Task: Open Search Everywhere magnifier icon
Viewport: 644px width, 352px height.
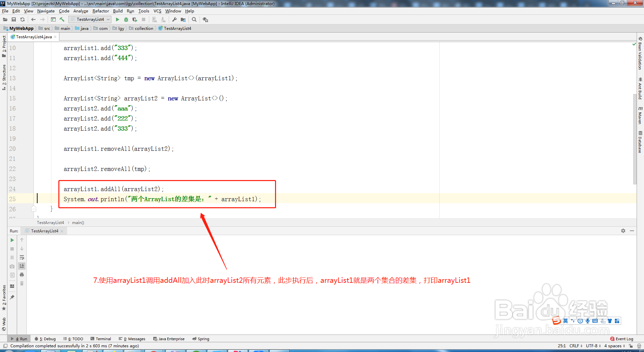Action: (x=194, y=19)
